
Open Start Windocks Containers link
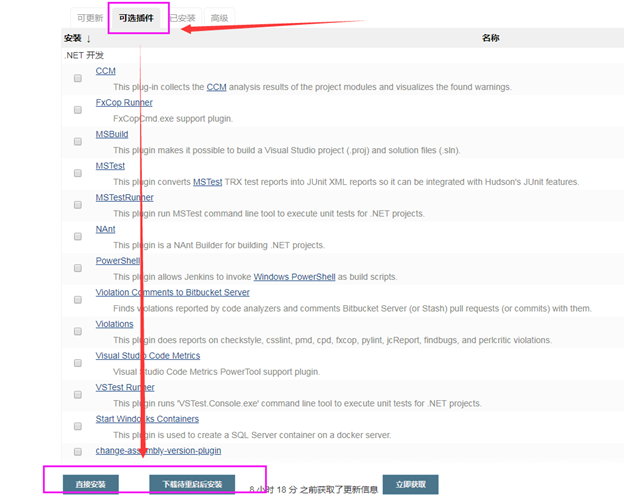pyautogui.click(x=147, y=419)
